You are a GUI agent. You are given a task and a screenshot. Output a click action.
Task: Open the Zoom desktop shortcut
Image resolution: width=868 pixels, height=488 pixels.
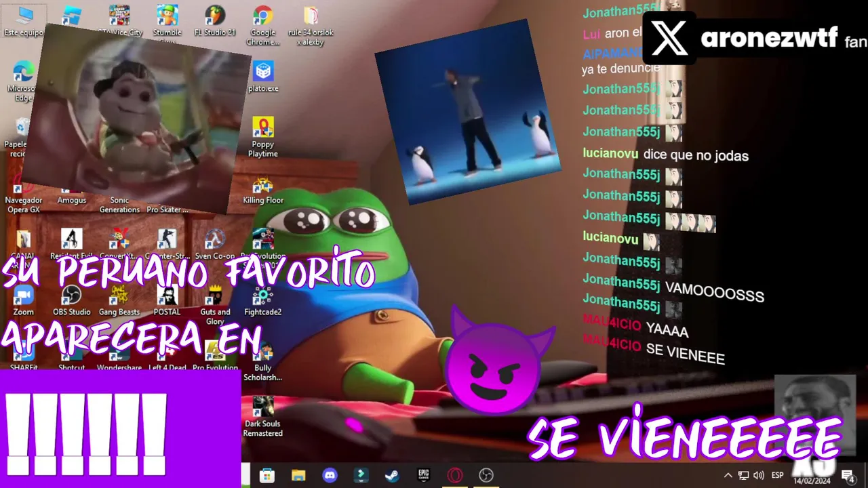[x=24, y=300]
